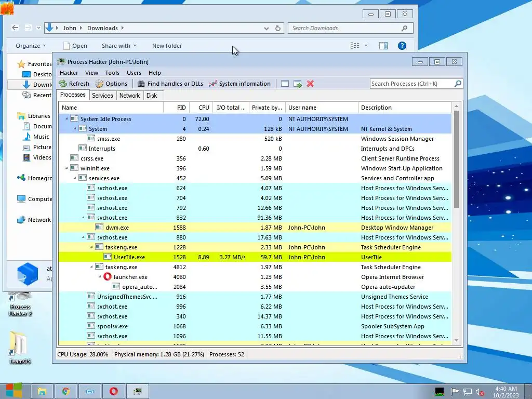This screenshot has height=399, width=532.
Task: Click the search magnifier in Search Processes
Action: point(458,84)
